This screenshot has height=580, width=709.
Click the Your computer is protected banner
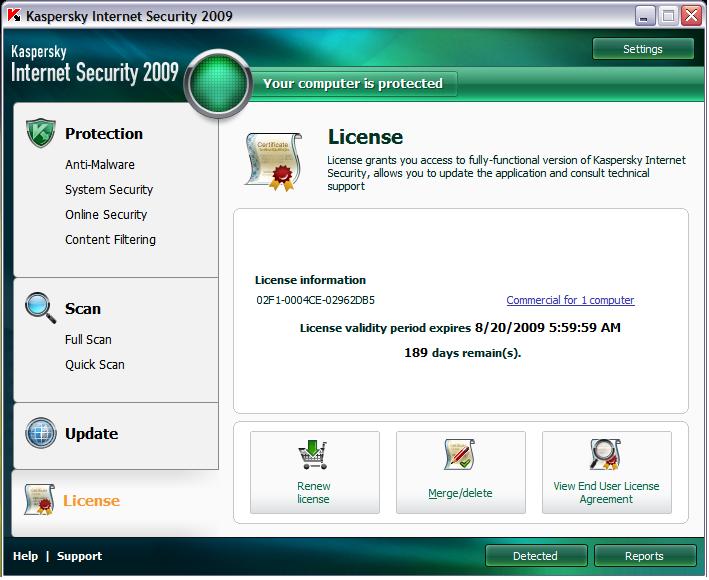353,83
